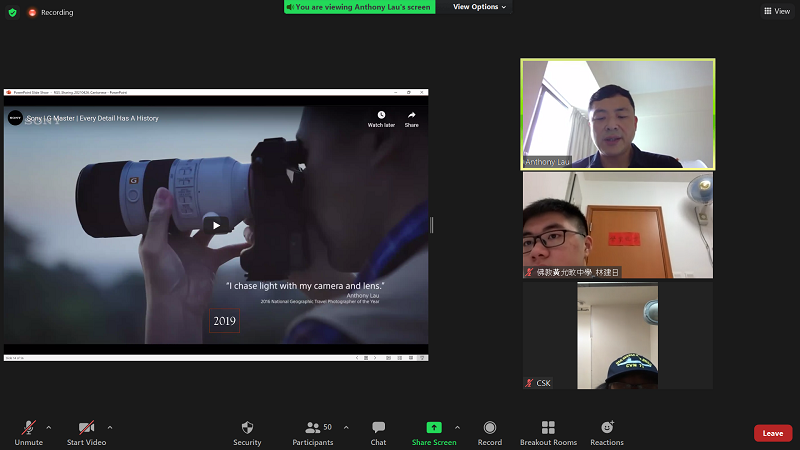Click the green Share Screen icon
This screenshot has height=450, width=800.
coord(434,428)
